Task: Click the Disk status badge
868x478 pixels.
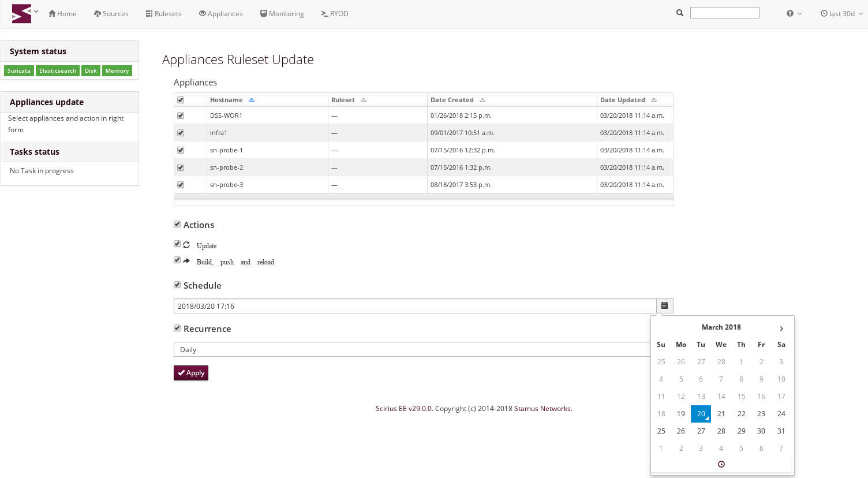Action: [x=91, y=71]
